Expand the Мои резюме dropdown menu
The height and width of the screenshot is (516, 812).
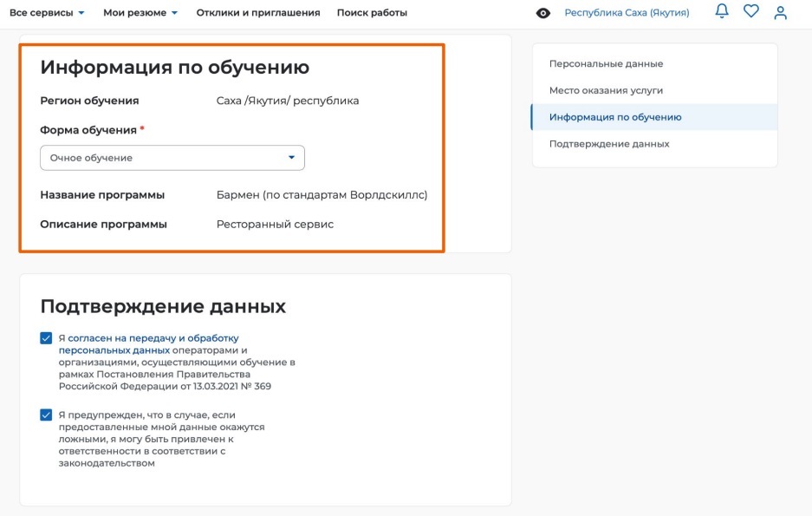140,13
